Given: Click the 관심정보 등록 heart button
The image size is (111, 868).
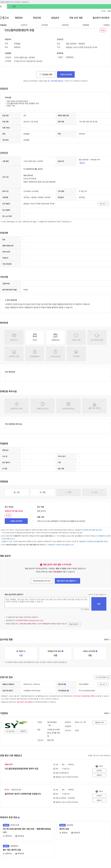Looking at the screenshot, I should pyautogui.click(x=46, y=74).
